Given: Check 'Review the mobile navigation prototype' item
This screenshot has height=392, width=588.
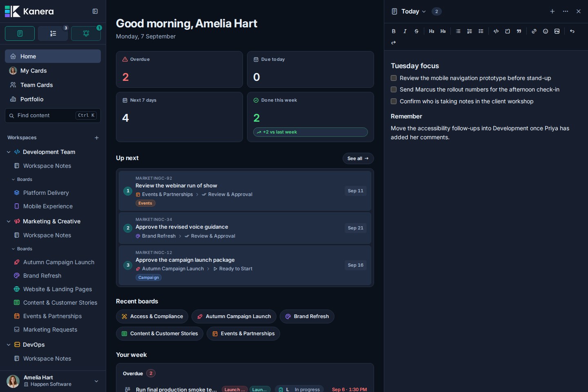Looking at the screenshot, I should (x=394, y=78).
